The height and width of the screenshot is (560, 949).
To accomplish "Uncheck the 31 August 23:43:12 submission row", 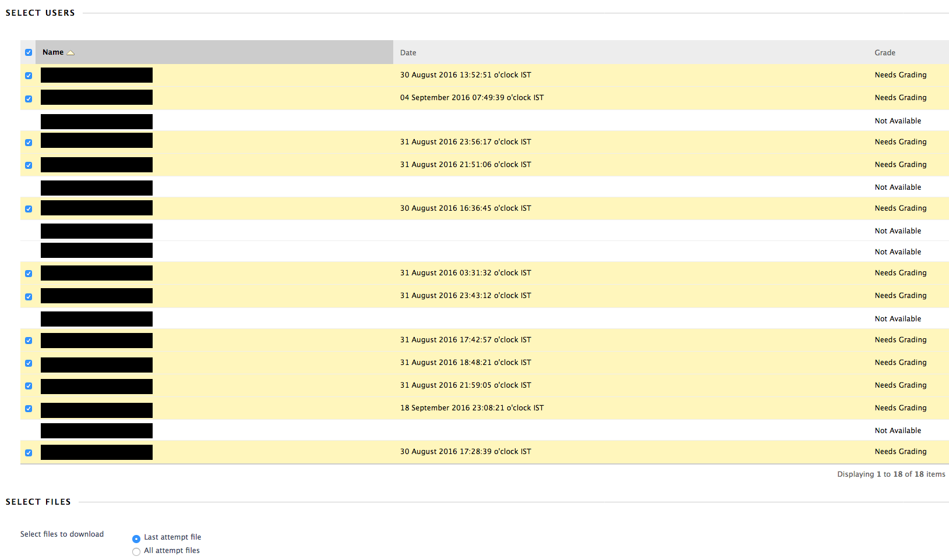I will [x=29, y=297].
